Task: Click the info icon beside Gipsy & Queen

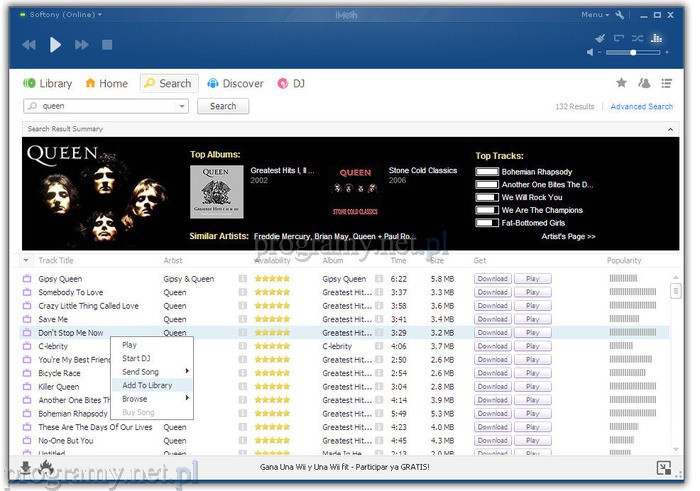Action: [243, 279]
